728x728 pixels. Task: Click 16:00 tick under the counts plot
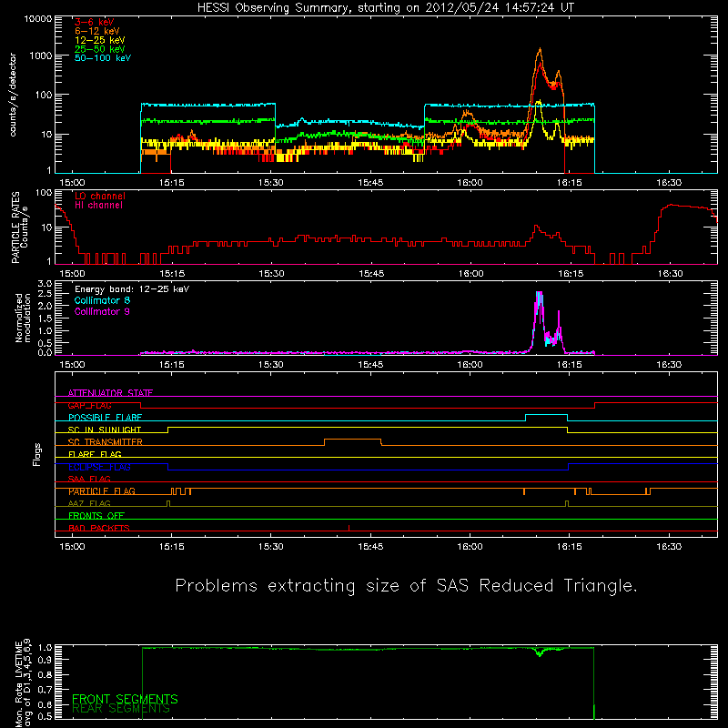coord(470,183)
